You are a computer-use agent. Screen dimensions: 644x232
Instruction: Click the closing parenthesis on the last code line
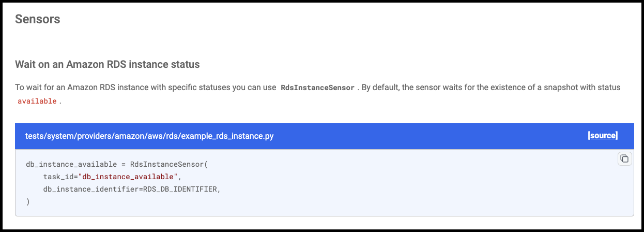(28, 202)
